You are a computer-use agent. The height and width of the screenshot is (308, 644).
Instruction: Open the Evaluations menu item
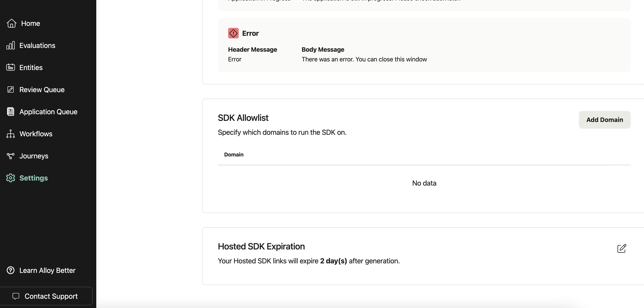[37, 45]
